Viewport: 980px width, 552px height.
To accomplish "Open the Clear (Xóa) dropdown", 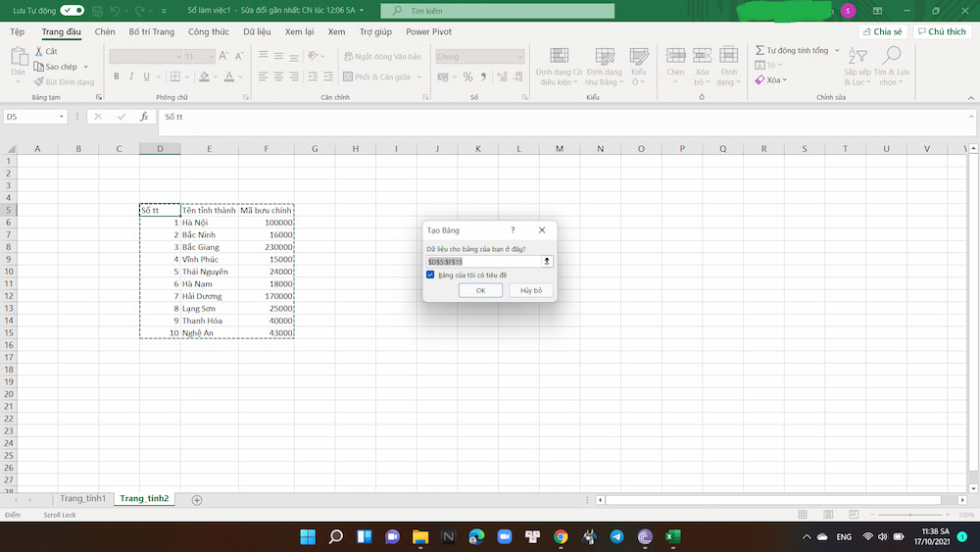I will pos(784,80).
